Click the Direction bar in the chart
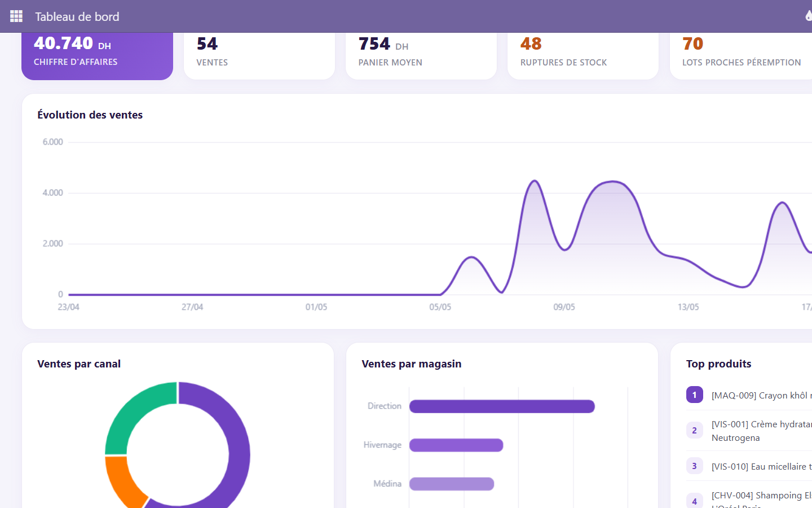This screenshot has height=508, width=812. point(502,406)
